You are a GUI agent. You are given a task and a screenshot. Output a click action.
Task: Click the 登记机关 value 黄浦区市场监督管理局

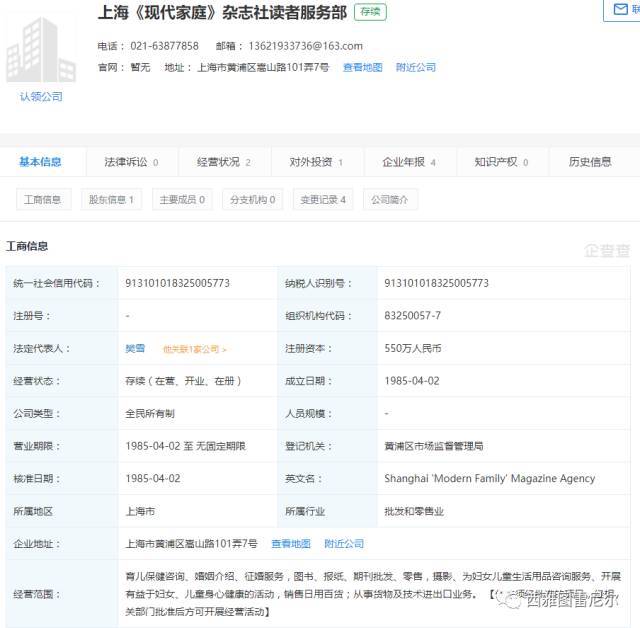(434, 446)
